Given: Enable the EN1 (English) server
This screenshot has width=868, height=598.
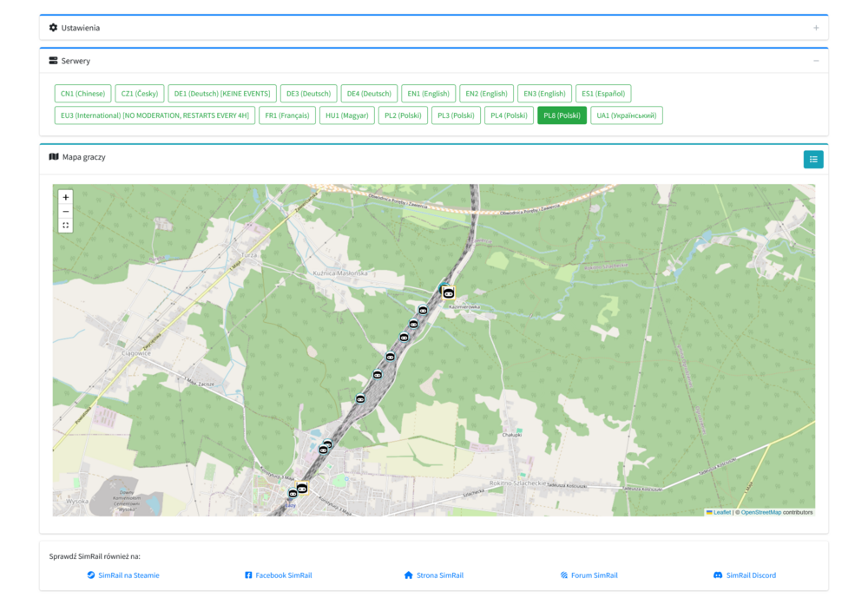Looking at the screenshot, I should click(428, 93).
